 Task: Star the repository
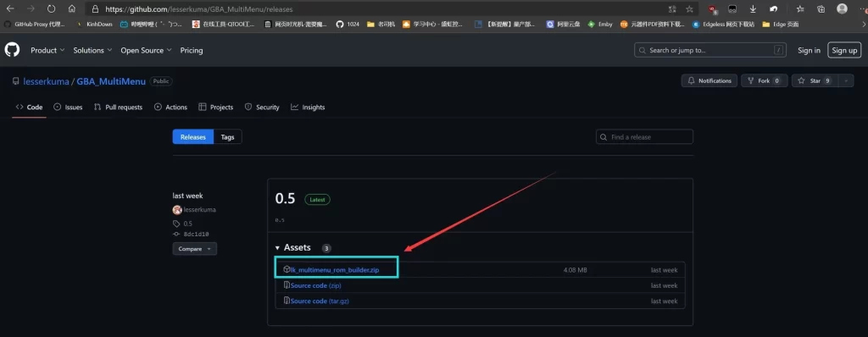tap(815, 80)
